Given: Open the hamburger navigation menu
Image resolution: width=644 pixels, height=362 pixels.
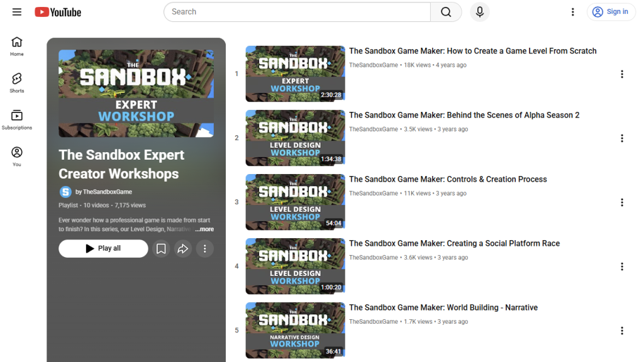Looking at the screenshot, I should click(x=17, y=11).
